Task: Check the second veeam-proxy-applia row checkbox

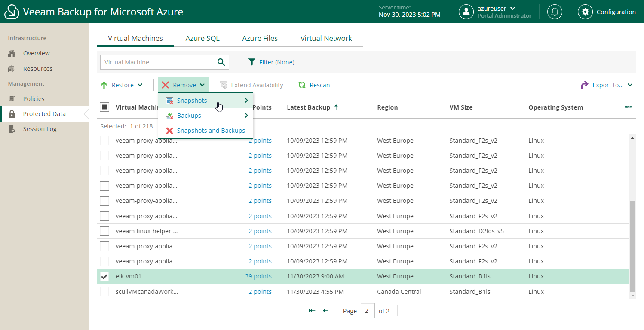Action: [104, 156]
